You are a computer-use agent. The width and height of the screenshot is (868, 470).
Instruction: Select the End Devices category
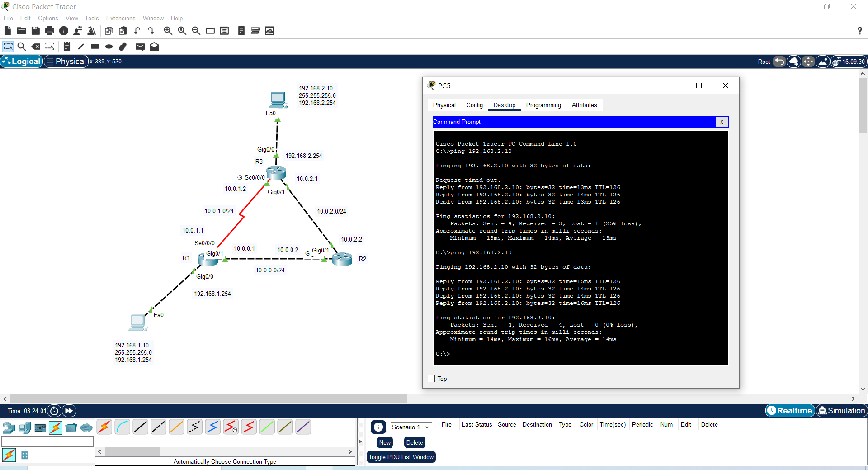(x=25, y=427)
